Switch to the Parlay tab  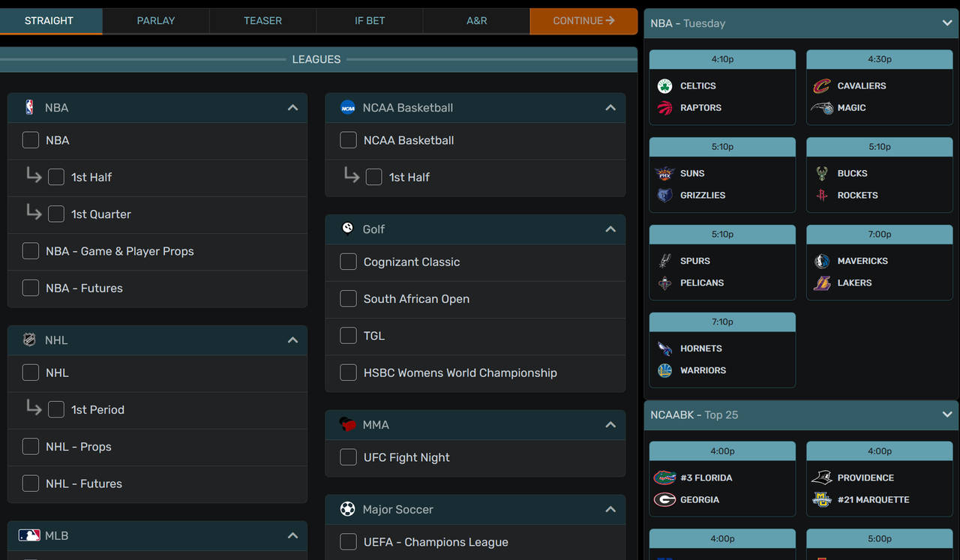pyautogui.click(x=156, y=21)
